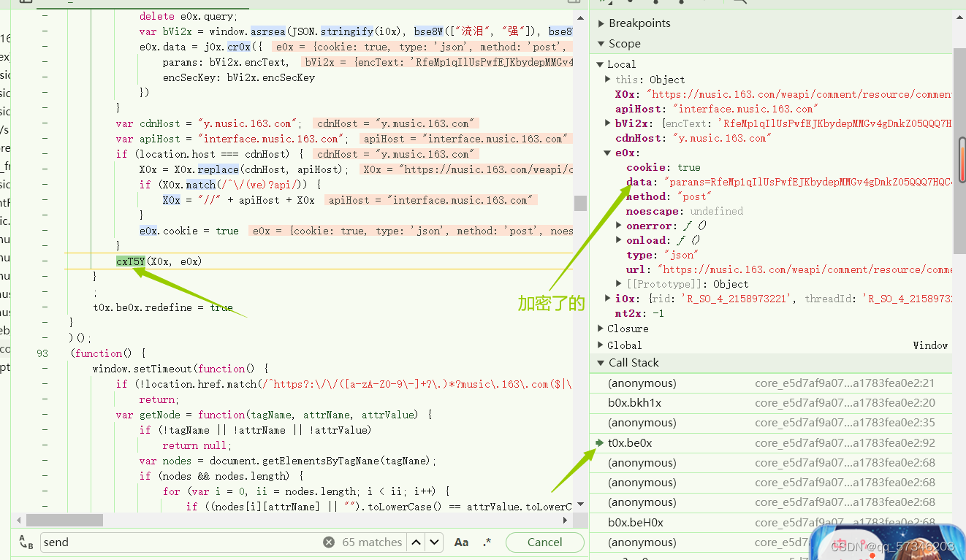The image size is (966, 560).
Task: Expand the Global scope
Action: point(600,345)
